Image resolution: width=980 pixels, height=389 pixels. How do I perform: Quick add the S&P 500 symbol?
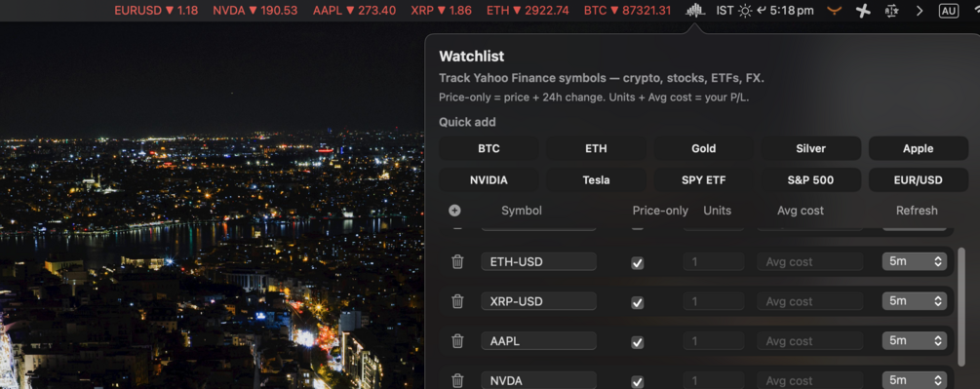810,179
